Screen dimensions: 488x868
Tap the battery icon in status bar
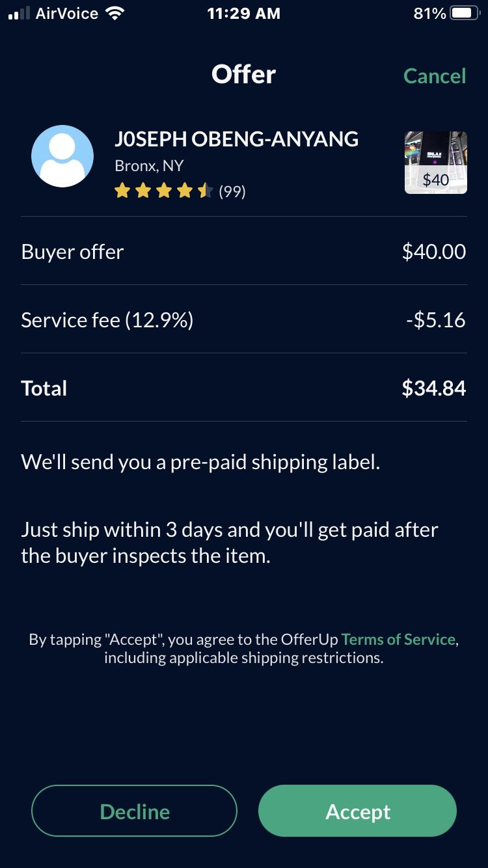[x=465, y=14]
